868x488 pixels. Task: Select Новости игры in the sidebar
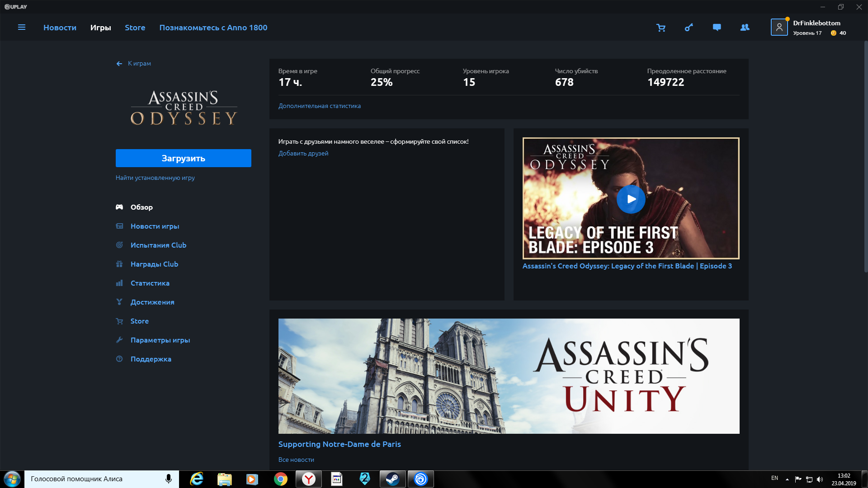pyautogui.click(x=155, y=226)
